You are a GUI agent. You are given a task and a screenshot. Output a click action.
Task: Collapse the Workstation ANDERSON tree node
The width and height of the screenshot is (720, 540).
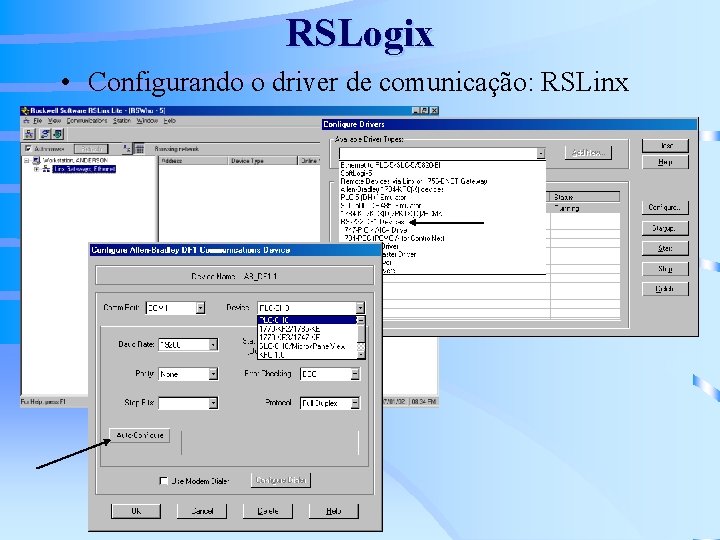(x=27, y=160)
